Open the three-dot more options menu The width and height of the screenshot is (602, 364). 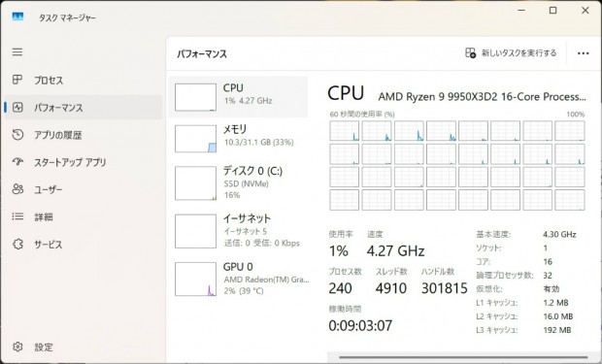pos(583,53)
